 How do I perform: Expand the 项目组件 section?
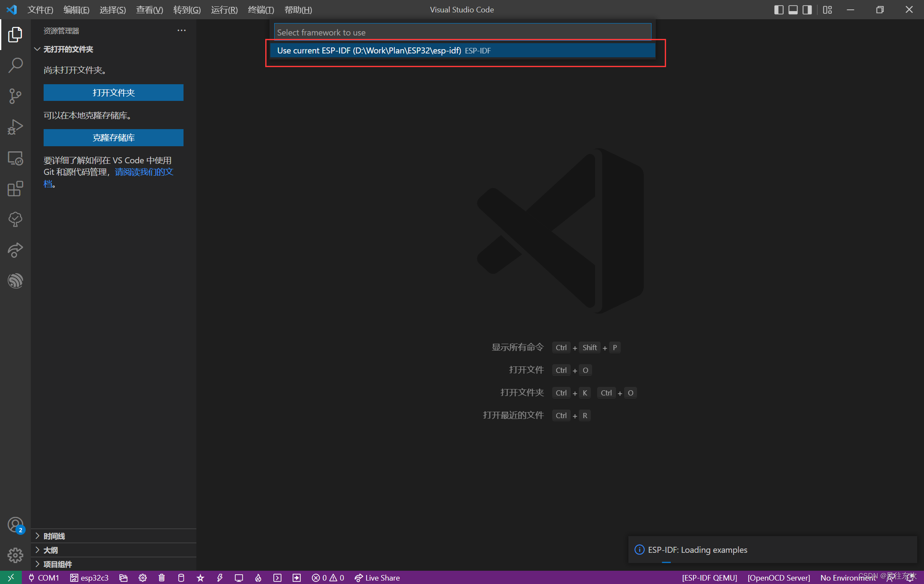click(113, 564)
